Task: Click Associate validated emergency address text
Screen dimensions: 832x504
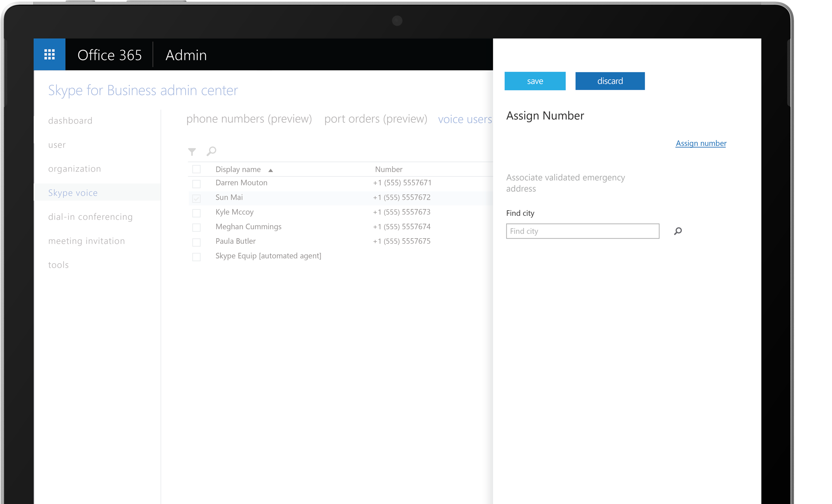Action: (565, 183)
